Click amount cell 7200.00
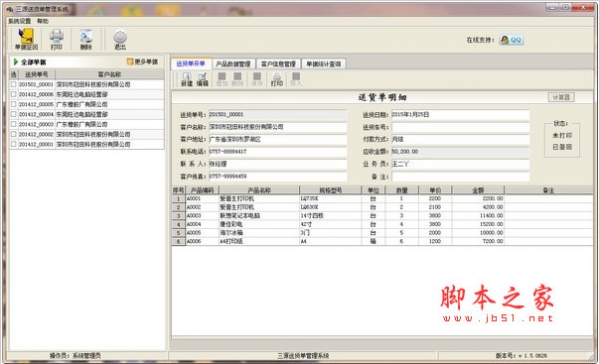This screenshot has height=364, width=600. pos(478,241)
